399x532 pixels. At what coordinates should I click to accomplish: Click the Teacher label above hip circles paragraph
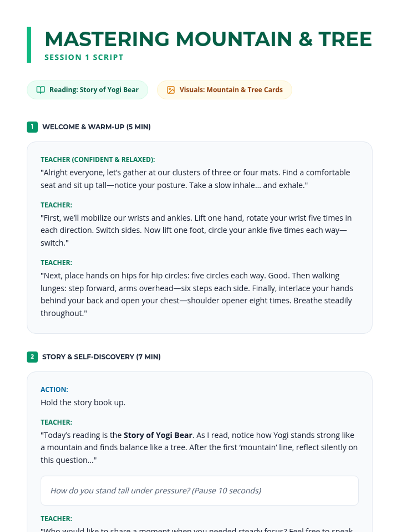[x=56, y=263]
